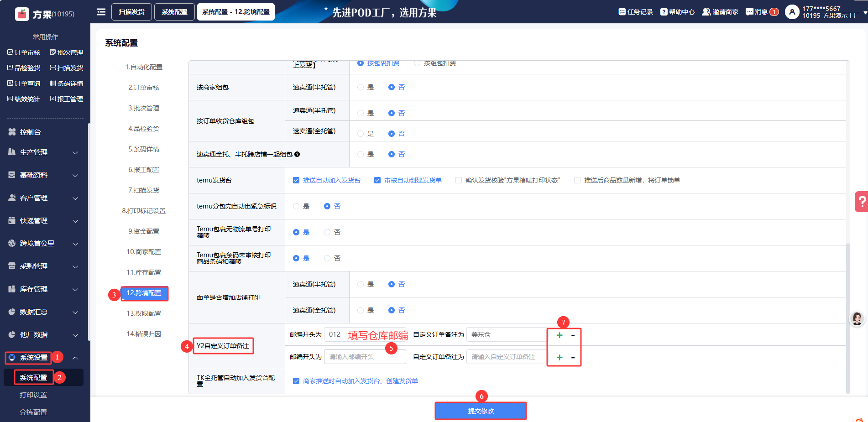The height and width of the screenshot is (422, 868).
Task: Click help tooltip icon beside 速卖通全托、半托跨店铺一起组包
Action: pyautogui.click(x=297, y=154)
